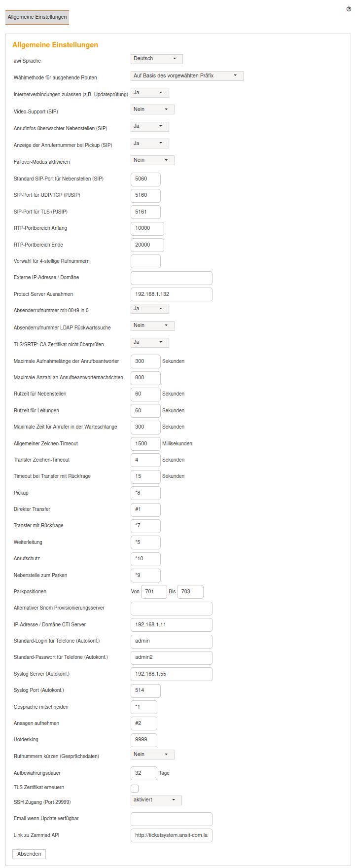This screenshot has height=868, width=355.
Task: Expand the Wählmethode für ausgehende Routen dropdown
Action: [x=187, y=76]
